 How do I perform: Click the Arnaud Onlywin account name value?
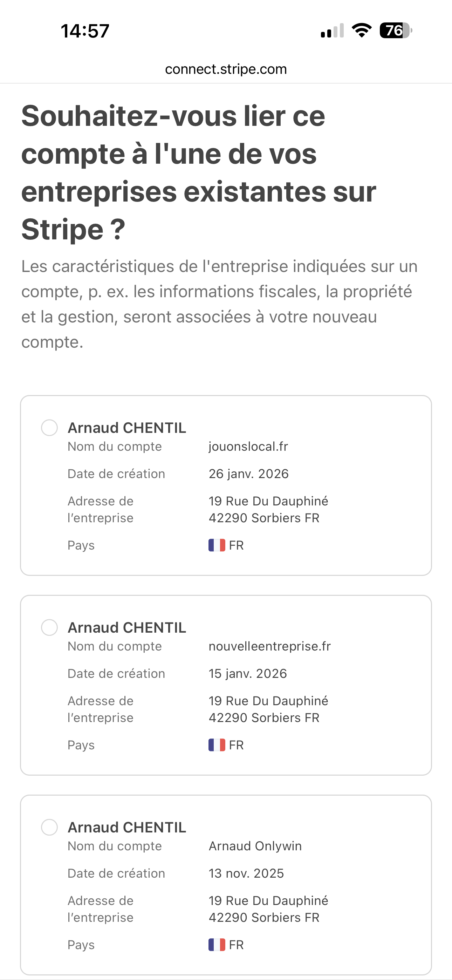point(255,846)
